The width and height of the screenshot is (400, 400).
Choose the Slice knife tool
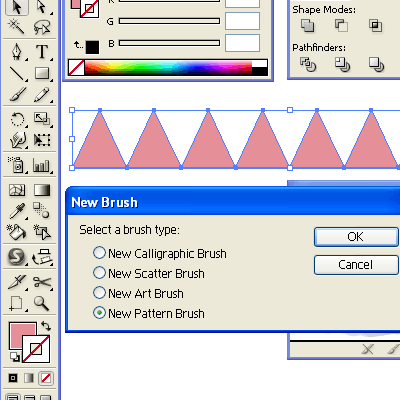[x=17, y=282]
